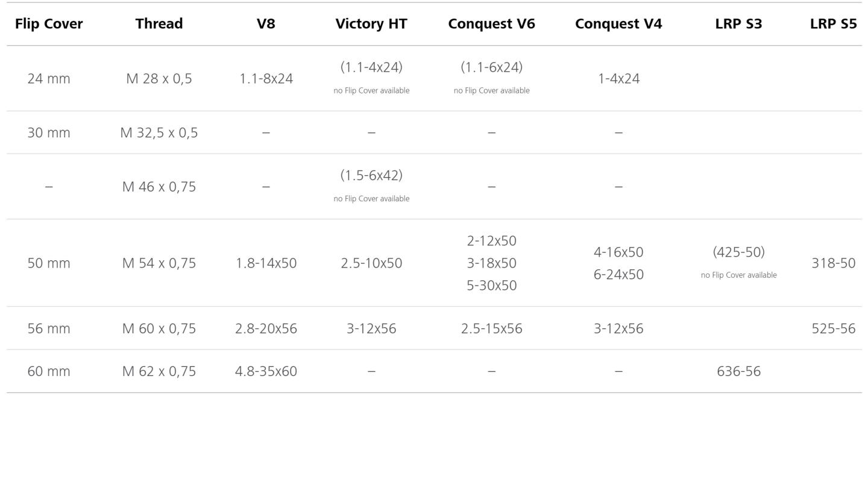The width and height of the screenshot is (868, 488).
Task: Click the 636-56 LRP S3 cell
Action: 738,372
